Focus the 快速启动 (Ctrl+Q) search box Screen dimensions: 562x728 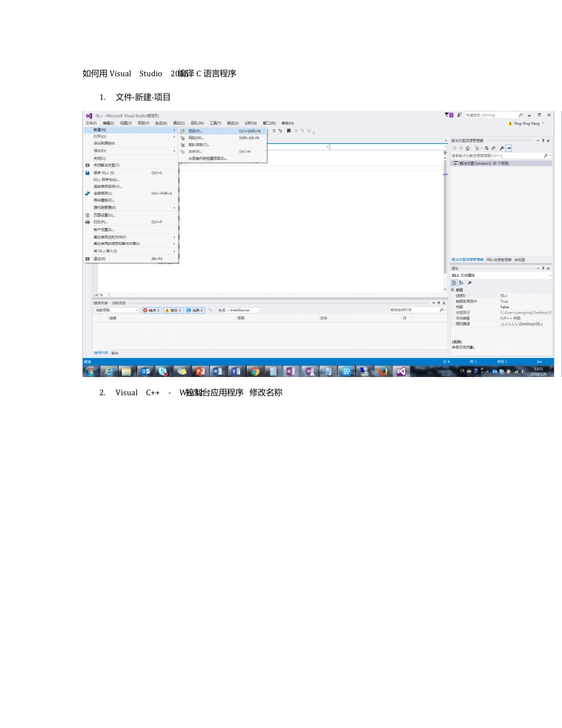click(x=494, y=115)
